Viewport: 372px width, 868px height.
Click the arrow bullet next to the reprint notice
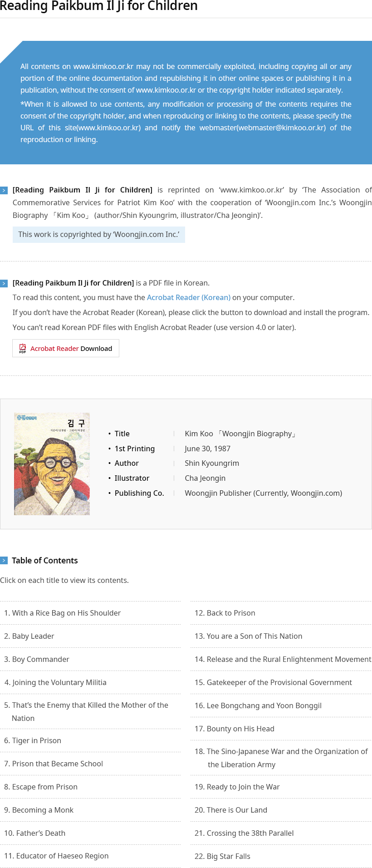4,190
